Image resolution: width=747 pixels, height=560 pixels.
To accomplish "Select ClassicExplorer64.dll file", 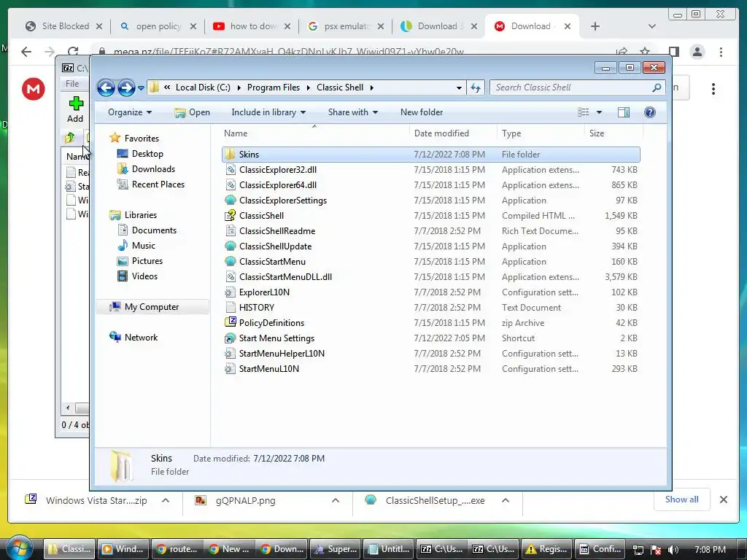I will coord(430,184).
